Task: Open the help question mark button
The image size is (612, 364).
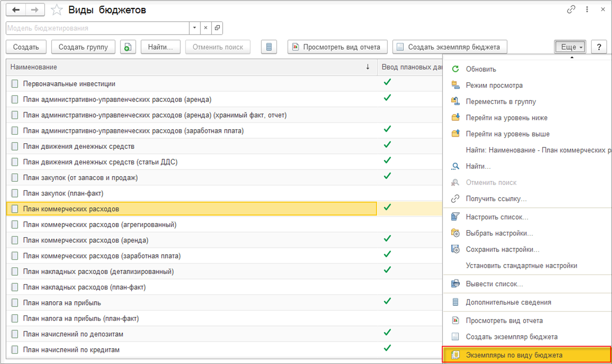Action: tap(599, 47)
